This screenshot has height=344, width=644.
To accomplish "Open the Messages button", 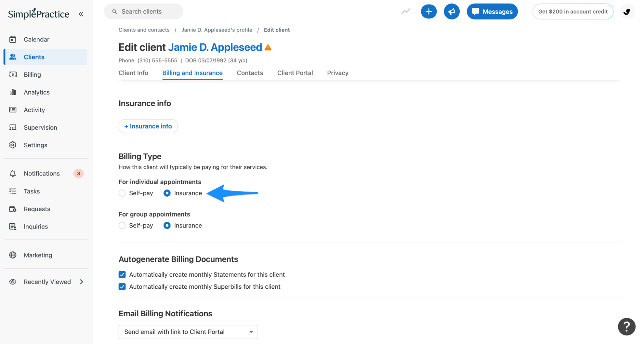I will pyautogui.click(x=492, y=12).
